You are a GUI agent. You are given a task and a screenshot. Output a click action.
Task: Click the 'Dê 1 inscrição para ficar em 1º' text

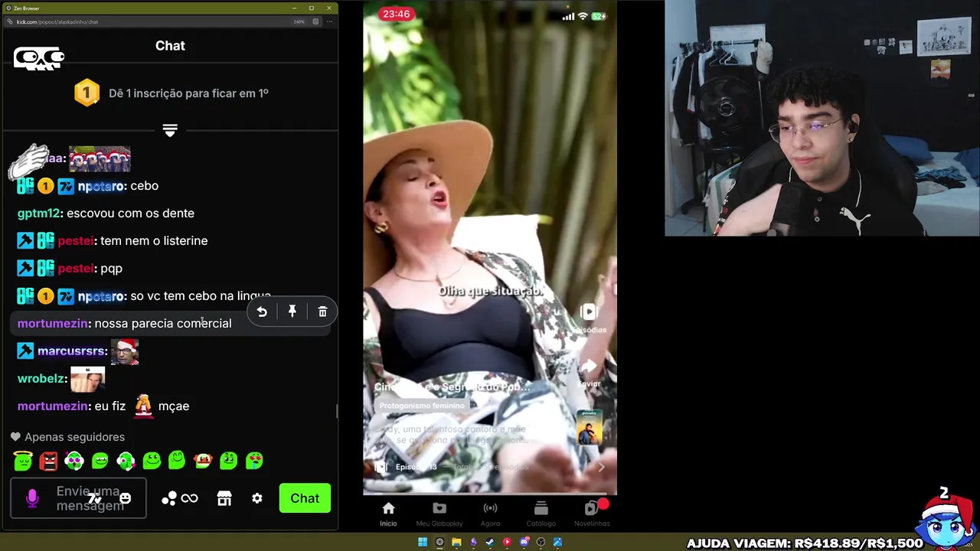(x=188, y=93)
